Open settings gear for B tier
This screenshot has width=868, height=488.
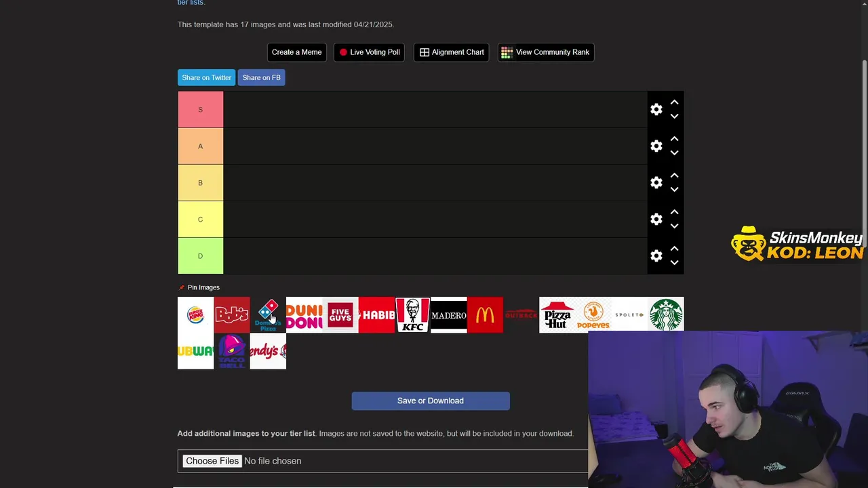[656, 183]
